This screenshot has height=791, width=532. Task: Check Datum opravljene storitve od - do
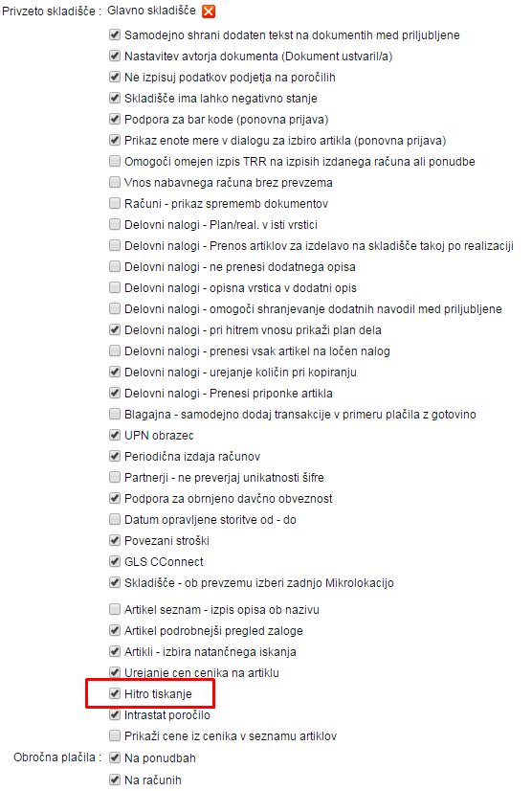click(115, 519)
